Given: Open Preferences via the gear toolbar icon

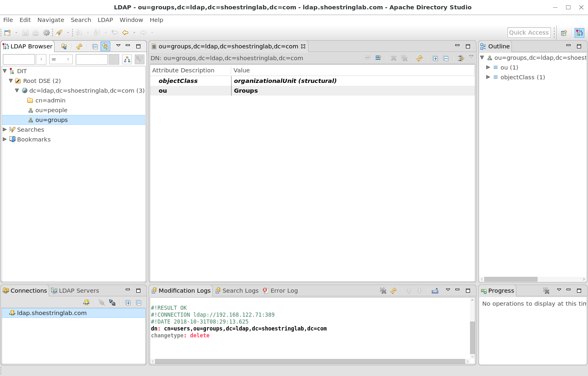Looking at the screenshot, I should point(46,33).
